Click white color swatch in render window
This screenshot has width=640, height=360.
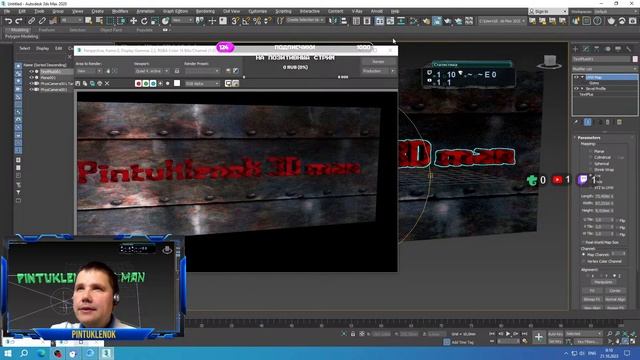(x=177, y=83)
